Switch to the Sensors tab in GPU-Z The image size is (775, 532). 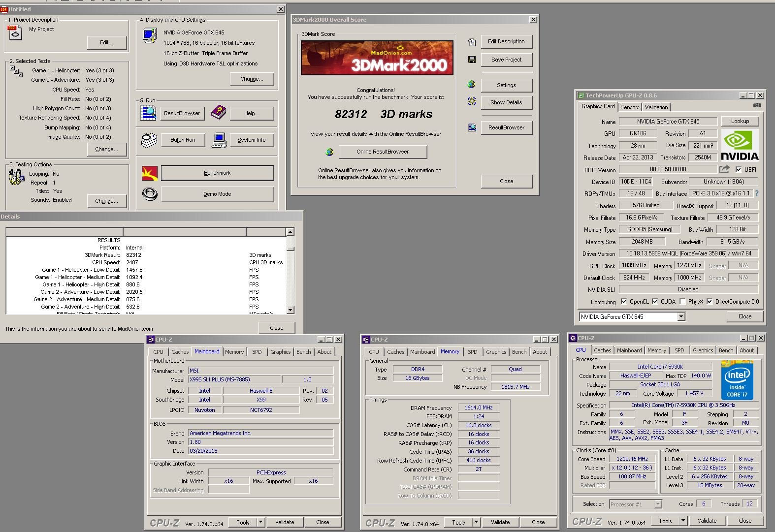coord(630,107)
